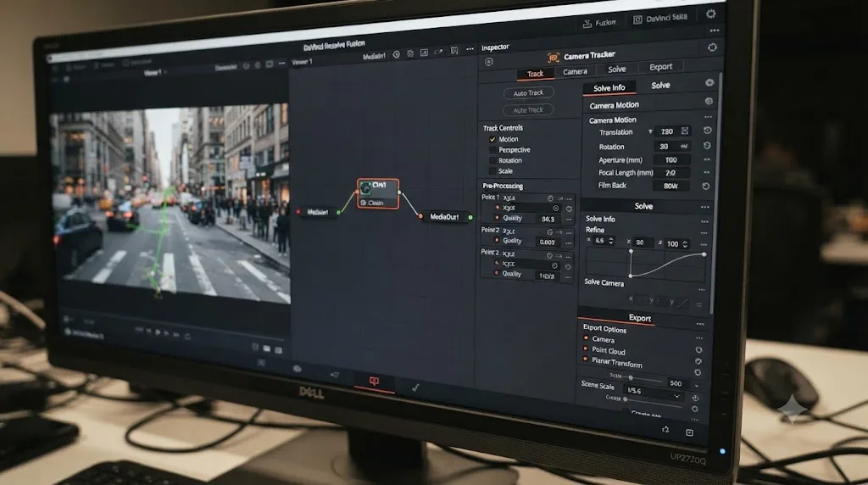Screen dimensions: 868x485
Task: Enable the Scale checkbox
Action: click(492, 171)
